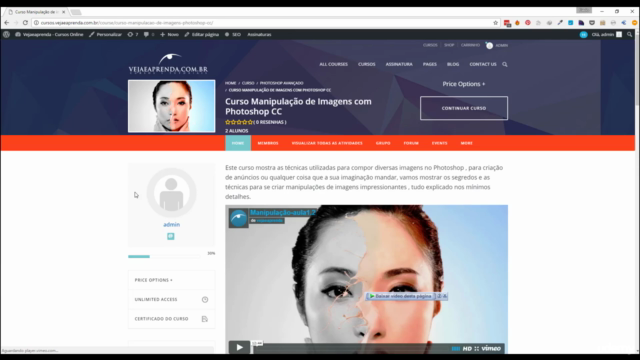Open the Contact Us menu item
The width and height of the screenshot is (640, 360).
tap(483, 64)
